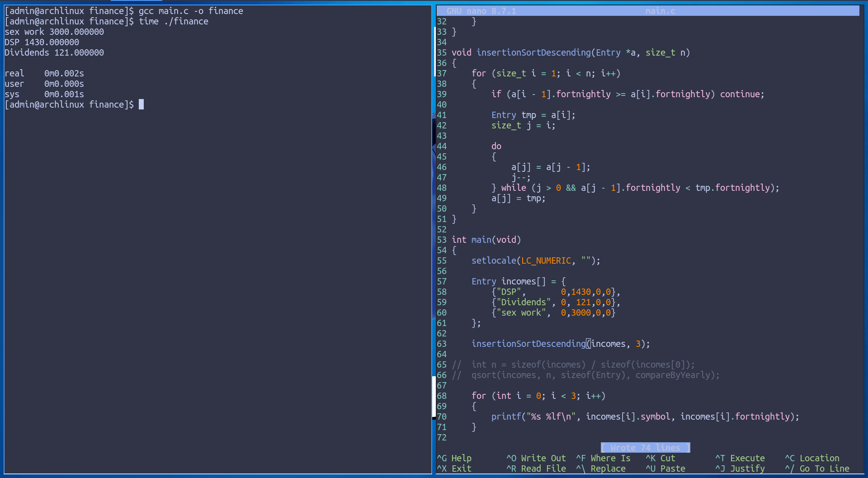Click the "continue;" keyword on line 39
This screenshot has height=478, width=868.
click(x=742, y=94)
